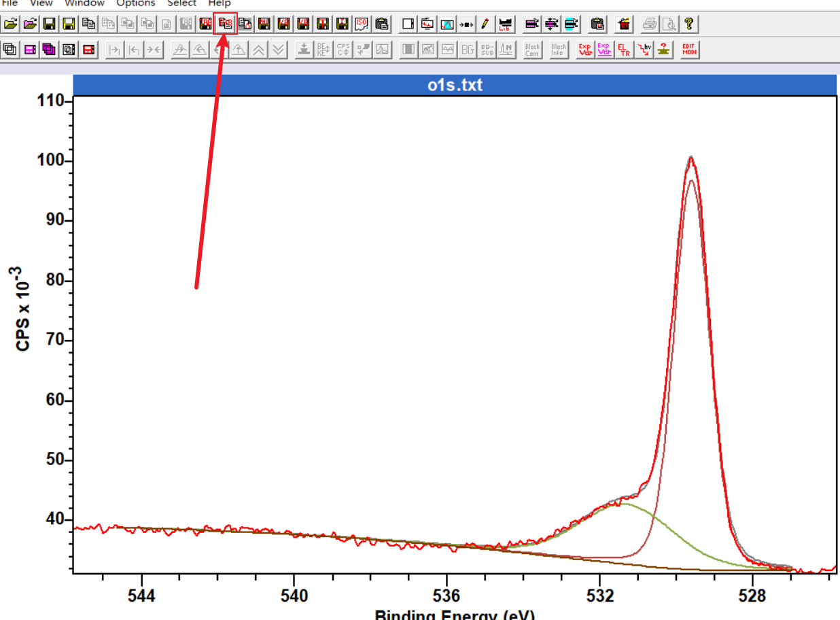Open the tile display monitor icon
The width and height of the screenshot is (840, 620).
427,24
